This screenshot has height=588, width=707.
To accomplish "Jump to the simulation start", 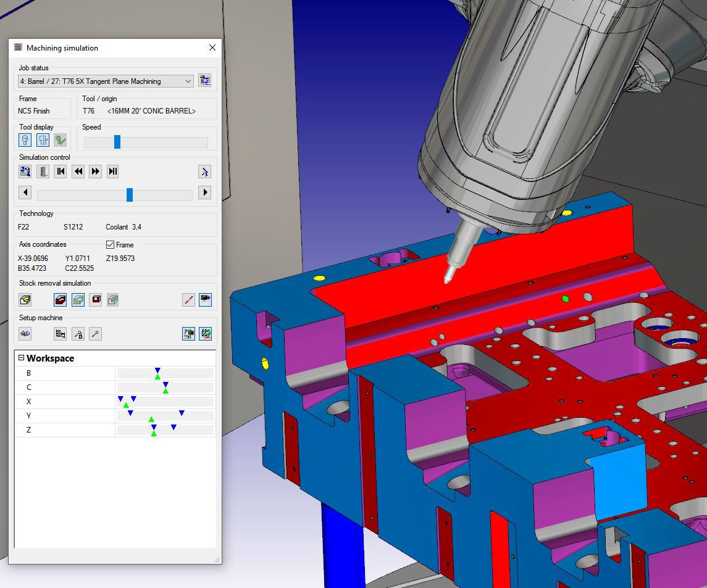I will [x=61, y=172].
